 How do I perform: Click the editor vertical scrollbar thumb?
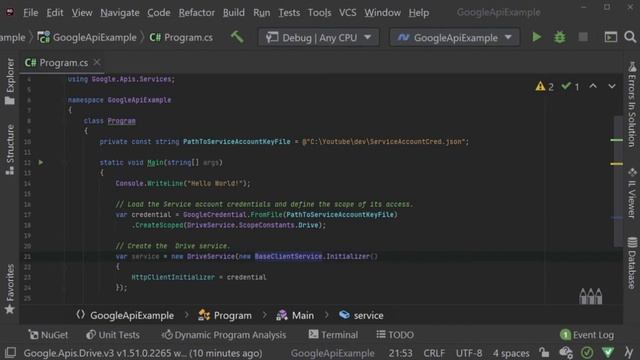[x=618, y=182]
